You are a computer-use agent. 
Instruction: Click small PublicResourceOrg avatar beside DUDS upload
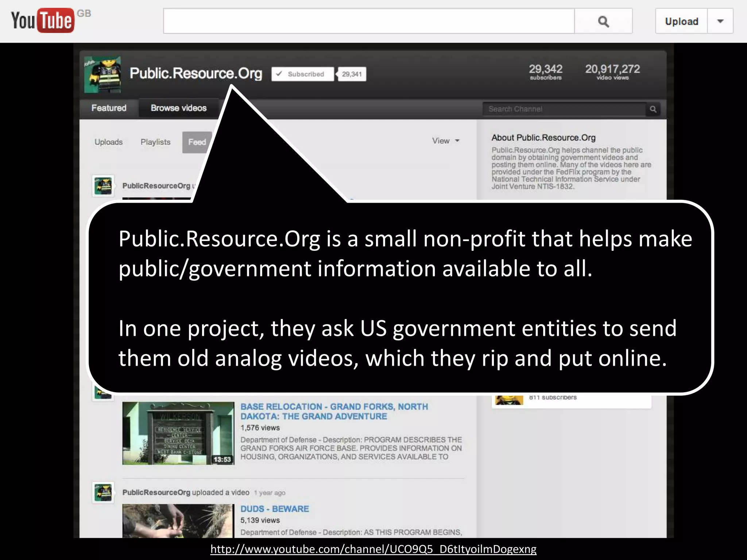[103, 493]
